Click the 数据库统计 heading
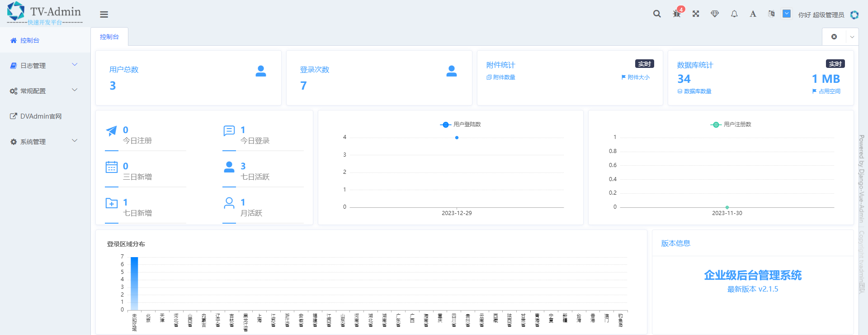Screen dimensions: 868x335 [x=695, y=65]
